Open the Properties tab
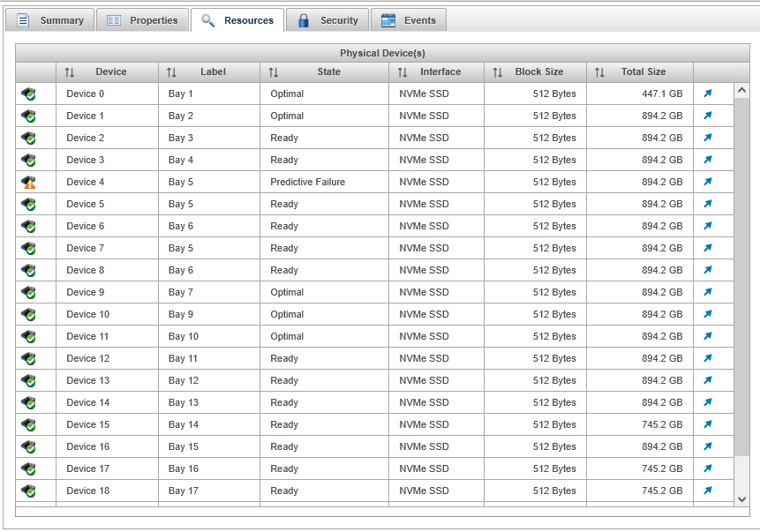The height and width of the screenshot is (532, 760). tap(142, 20)
